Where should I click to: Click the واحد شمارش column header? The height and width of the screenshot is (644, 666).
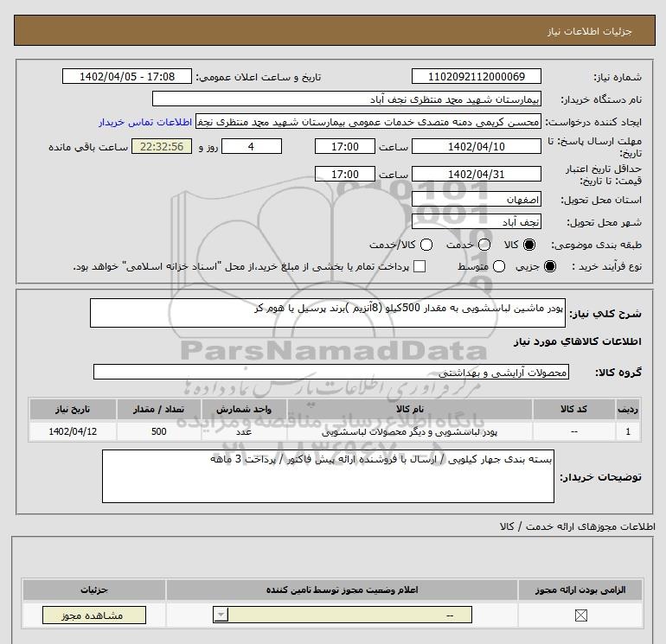(244, 409)
